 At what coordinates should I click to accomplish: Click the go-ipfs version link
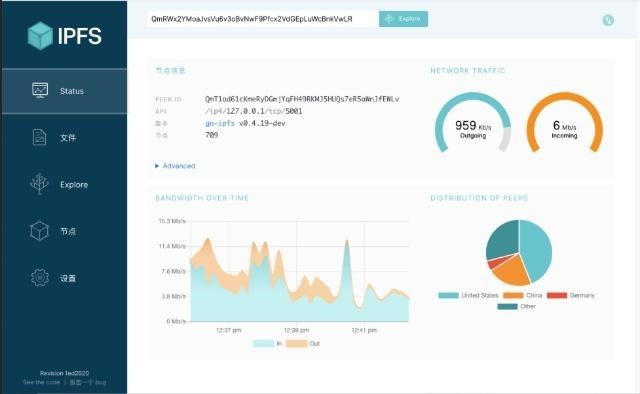pyautogui.click(x=220, y=123)
